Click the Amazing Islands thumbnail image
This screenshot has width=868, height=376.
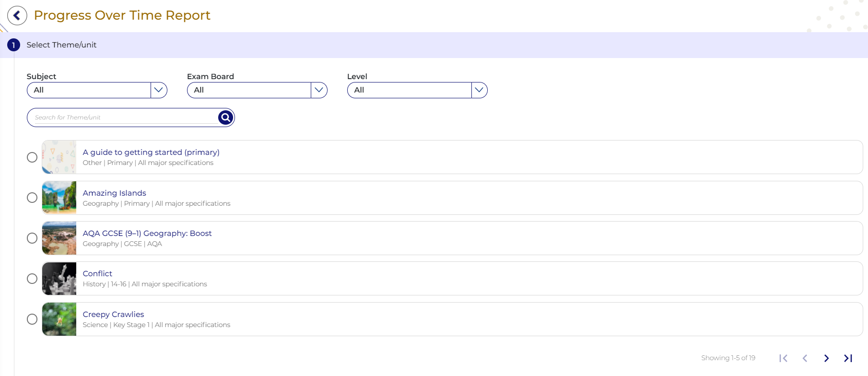click(x=59, y=198)
